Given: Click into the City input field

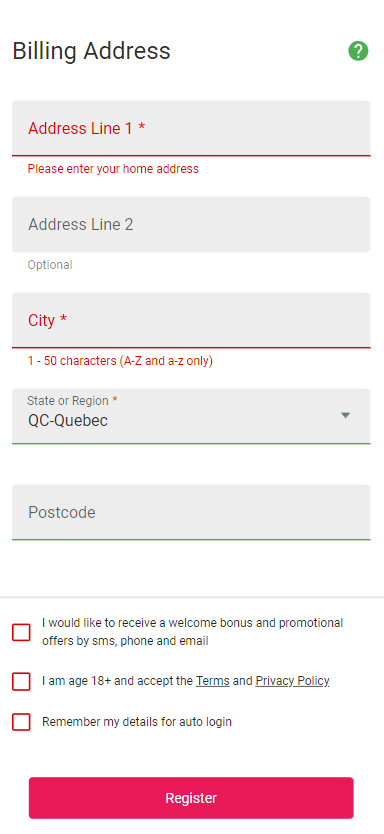Looking at the screenshot, I should coord(191,320).
